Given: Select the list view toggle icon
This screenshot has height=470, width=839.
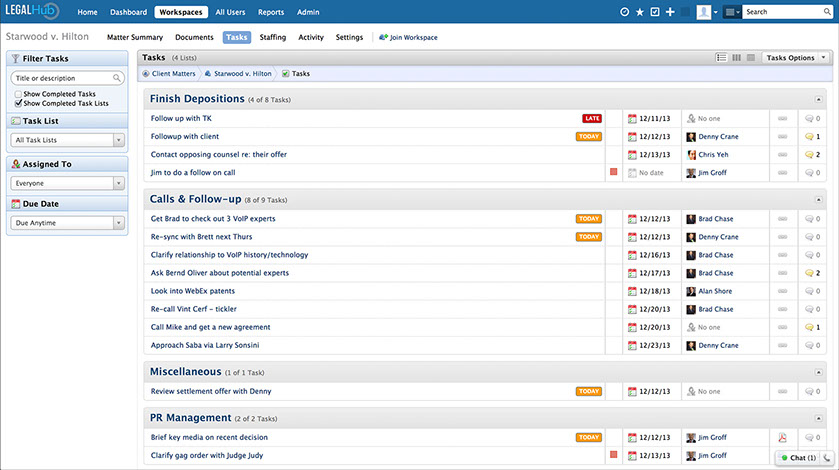Looking at the screenshot, I should coord(722,58).
